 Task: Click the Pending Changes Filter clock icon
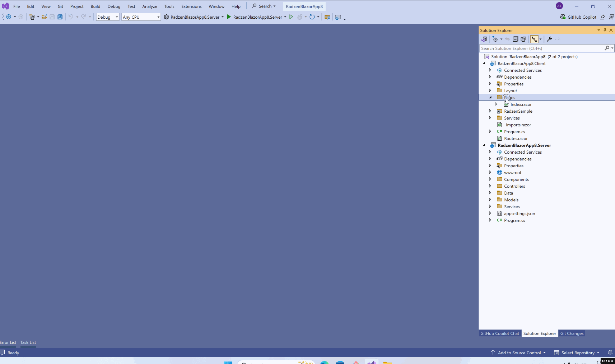click(x=495, y=39)
